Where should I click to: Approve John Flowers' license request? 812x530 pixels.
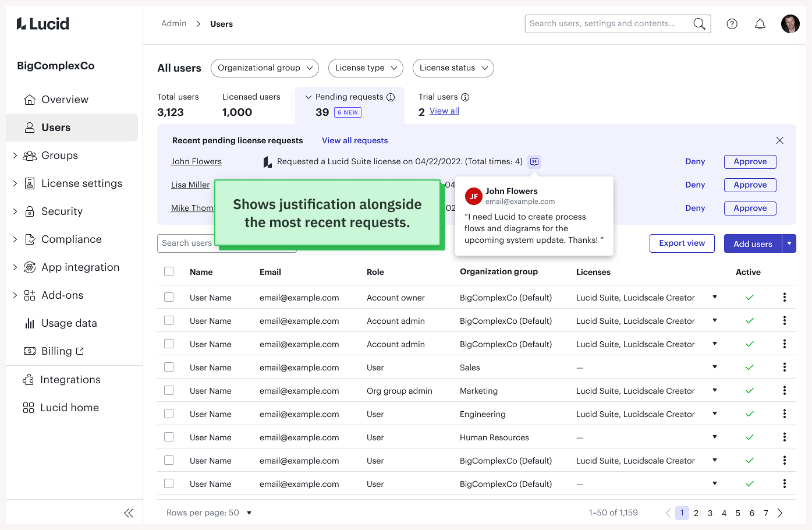pos(750,162)
